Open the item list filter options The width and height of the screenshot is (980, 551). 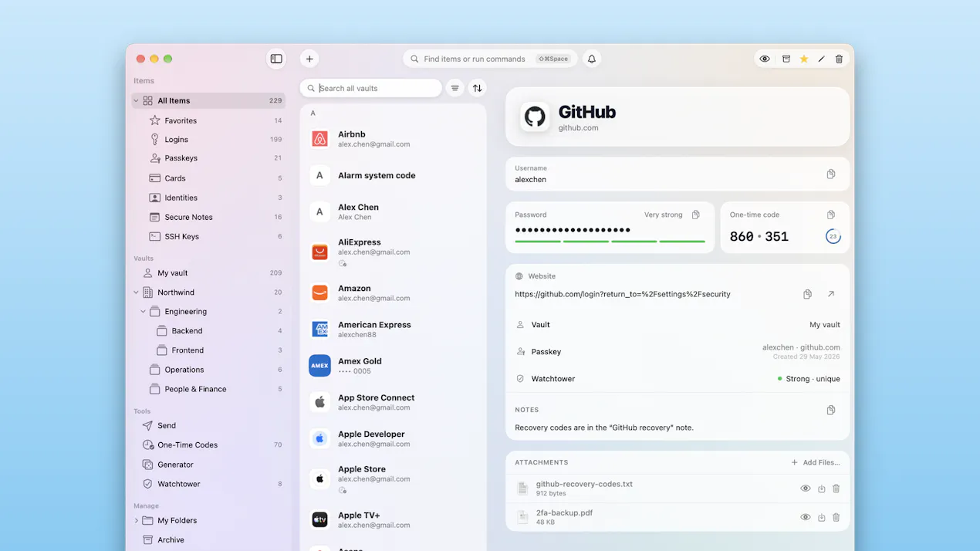click(455, 88)
